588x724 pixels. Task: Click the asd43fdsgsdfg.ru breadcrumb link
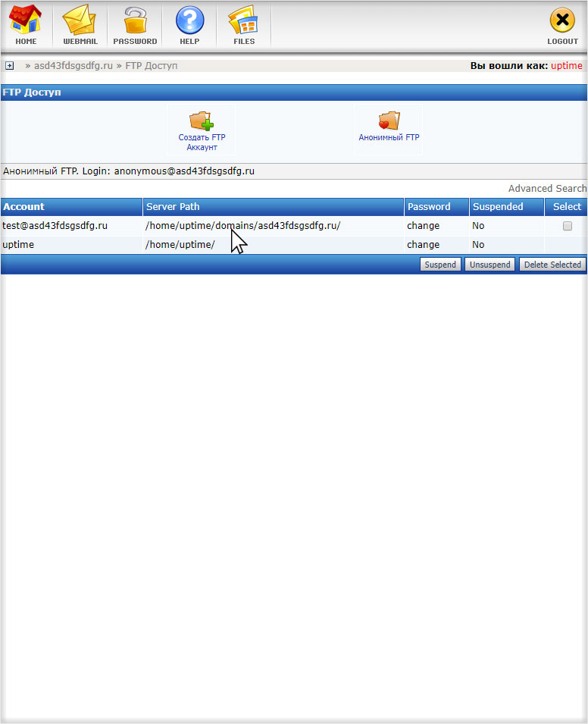tap(73, 65)
